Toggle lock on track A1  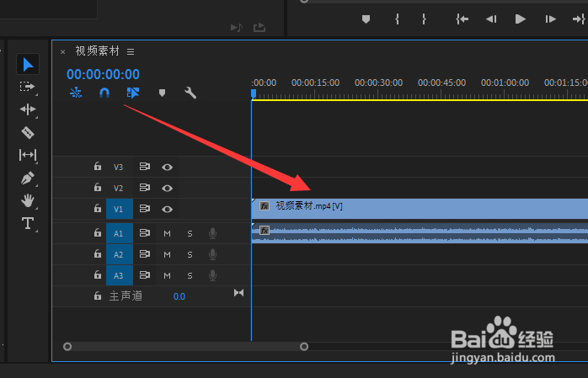(98, 232)
